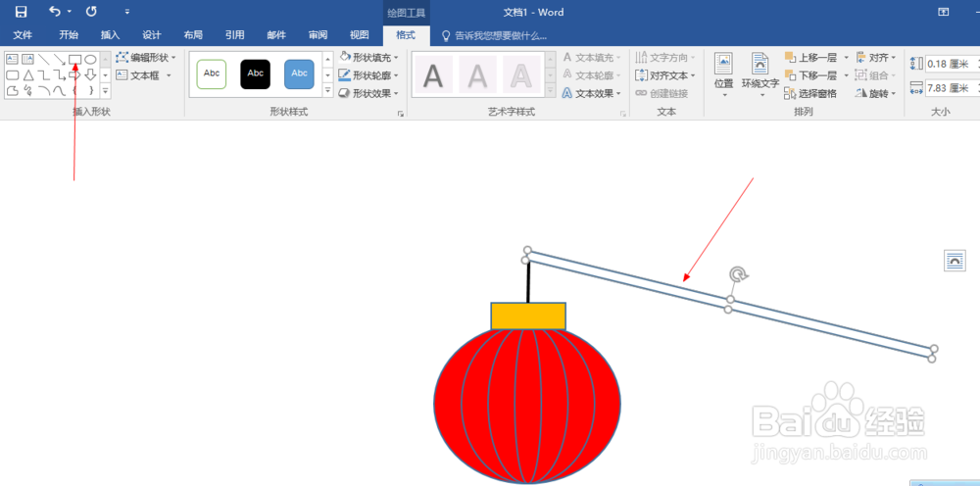Select the straight line shape

click(44, 60)
